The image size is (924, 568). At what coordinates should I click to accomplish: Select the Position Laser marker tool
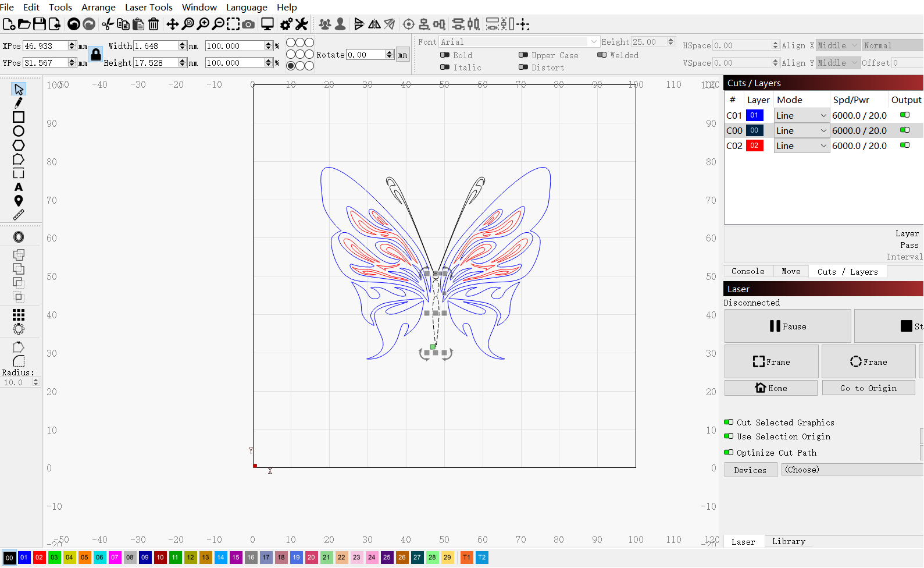[19, 201]
